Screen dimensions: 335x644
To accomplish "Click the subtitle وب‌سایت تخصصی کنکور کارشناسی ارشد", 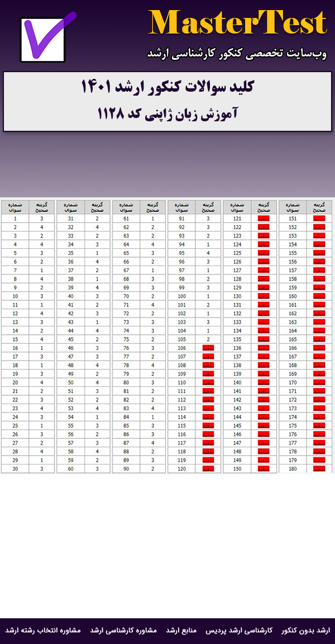I will pos(237,53).
